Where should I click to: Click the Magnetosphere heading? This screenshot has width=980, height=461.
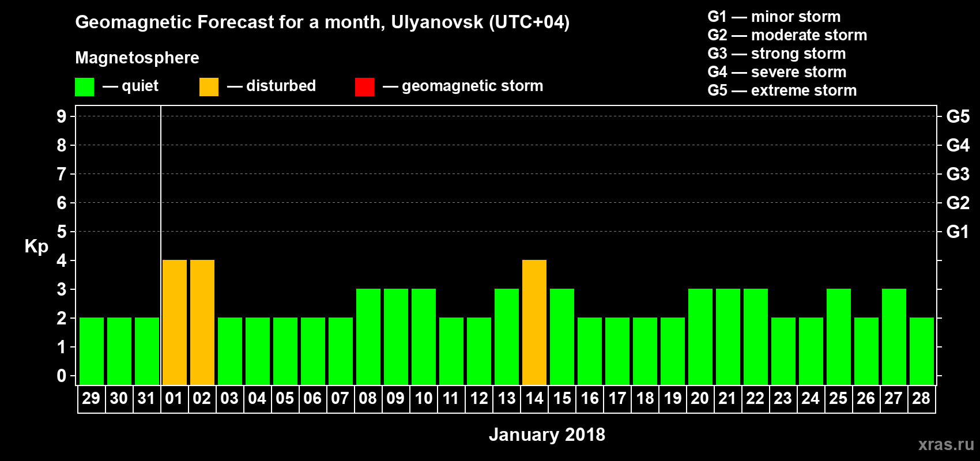137,58
